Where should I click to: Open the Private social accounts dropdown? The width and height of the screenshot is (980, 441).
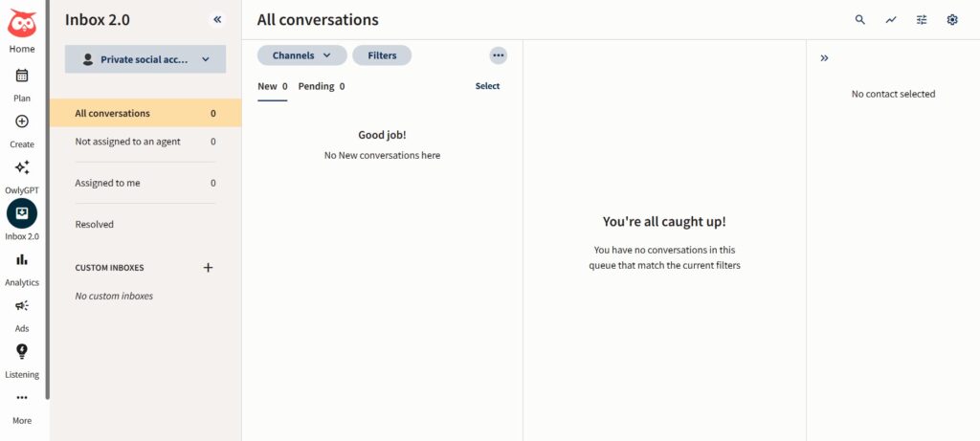point(145,59)
